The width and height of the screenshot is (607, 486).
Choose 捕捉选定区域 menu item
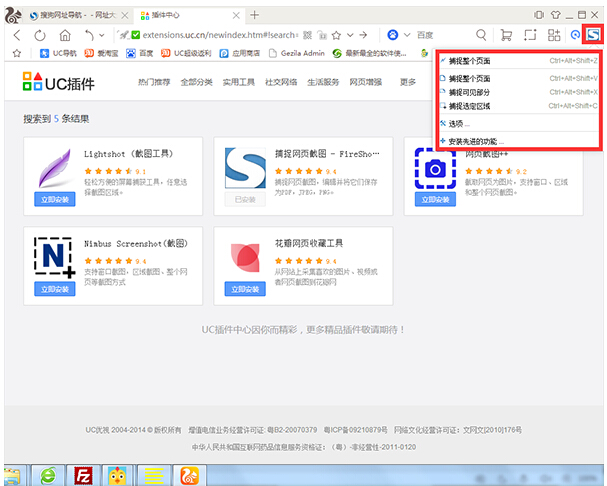tap(519, 106)
